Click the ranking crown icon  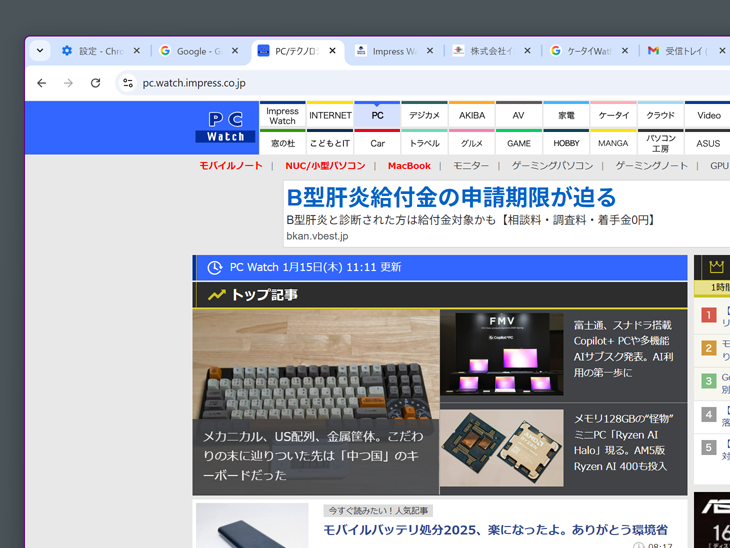[x=716, y=267]
